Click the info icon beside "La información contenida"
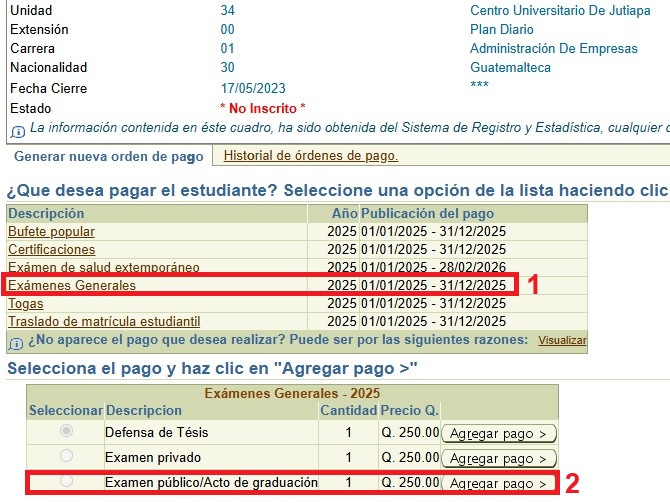This screenshot has height=503, width=670. 17,131
